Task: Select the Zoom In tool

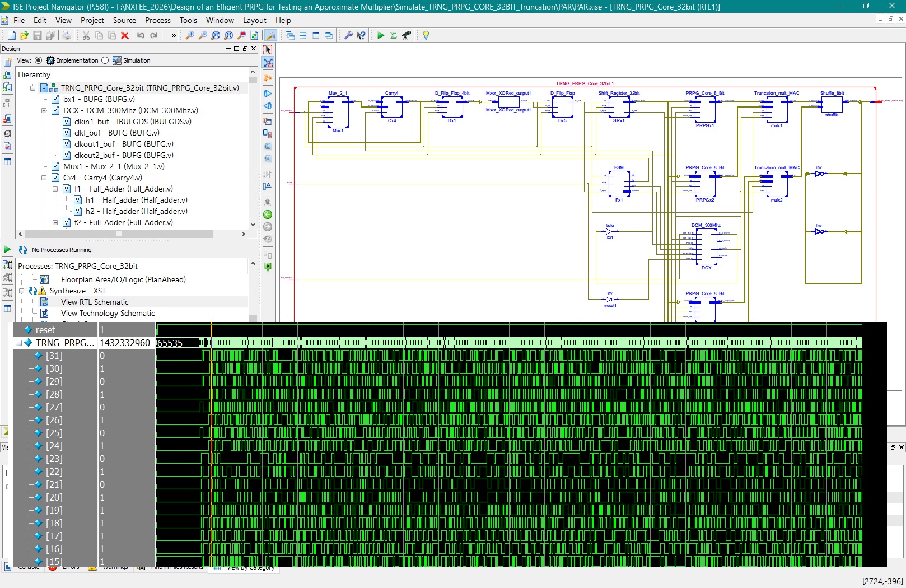Action: tap(190, 35)
